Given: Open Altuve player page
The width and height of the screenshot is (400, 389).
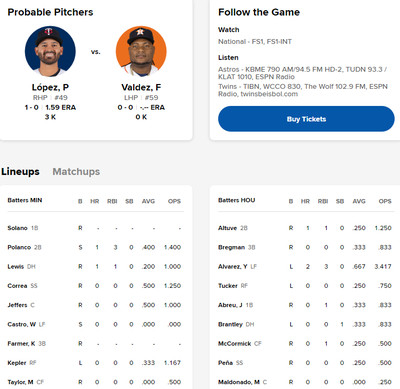Looking at the screenshot, I should (227, 228).
